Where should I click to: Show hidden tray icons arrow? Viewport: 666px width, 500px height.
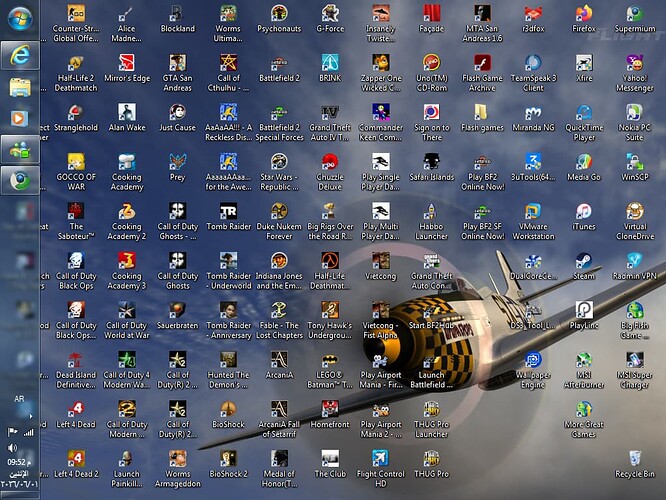tap(31, 416)
